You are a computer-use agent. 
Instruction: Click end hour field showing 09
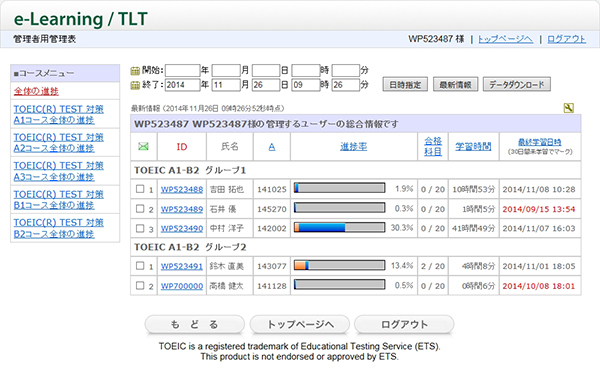tap(306, 85)
